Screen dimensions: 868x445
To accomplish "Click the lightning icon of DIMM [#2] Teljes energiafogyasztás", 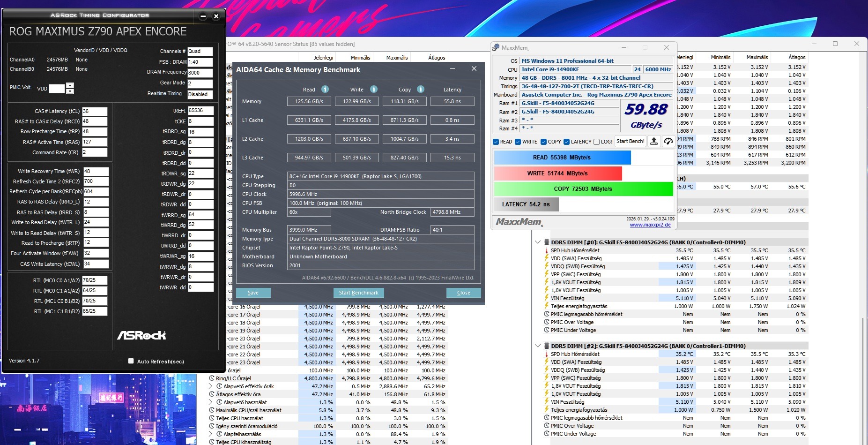I will pyautogui.click(x=546, y=410).
